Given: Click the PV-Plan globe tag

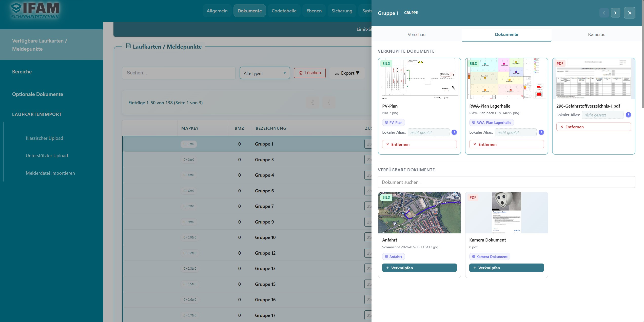Looking at the screenshot, I should click(x=394, y=123).
